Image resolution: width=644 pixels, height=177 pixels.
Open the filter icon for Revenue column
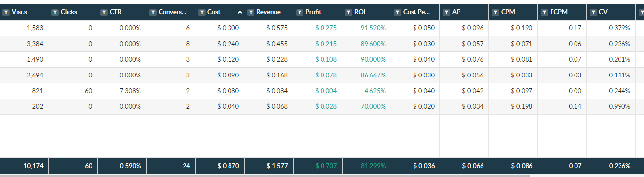coord(251,12)
